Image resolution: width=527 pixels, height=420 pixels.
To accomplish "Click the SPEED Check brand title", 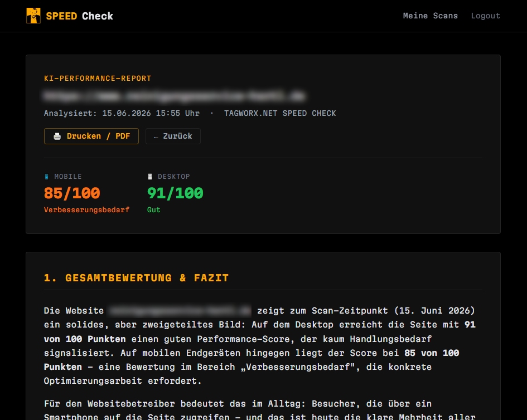I will pos(80,16).
